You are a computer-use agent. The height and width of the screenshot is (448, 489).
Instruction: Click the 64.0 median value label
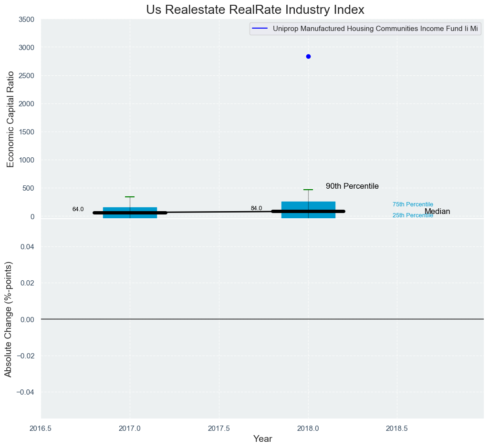(x=78, y=209)
